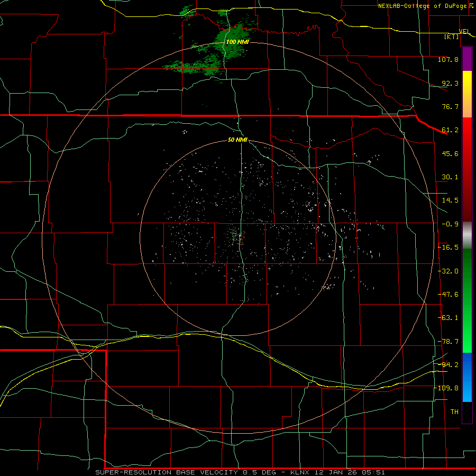Pick the purple segment of the color bar
476x476 pixels.
point(467,59)
